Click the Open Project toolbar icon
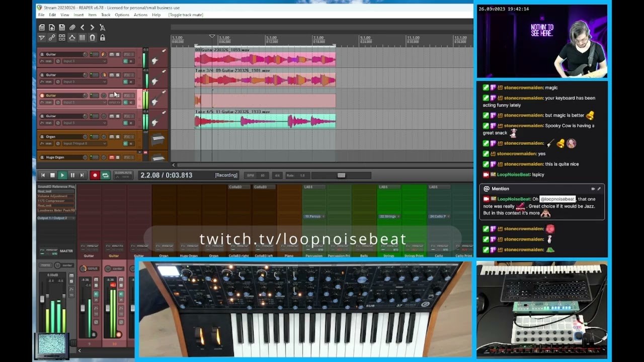This screenshot has width=644, height=362. pyautogui.click(x=52, y=27)
